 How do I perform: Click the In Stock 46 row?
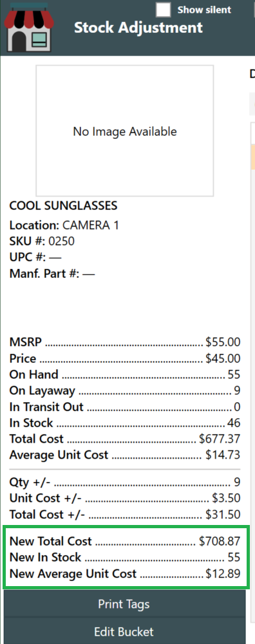click(x=125, y=423)
